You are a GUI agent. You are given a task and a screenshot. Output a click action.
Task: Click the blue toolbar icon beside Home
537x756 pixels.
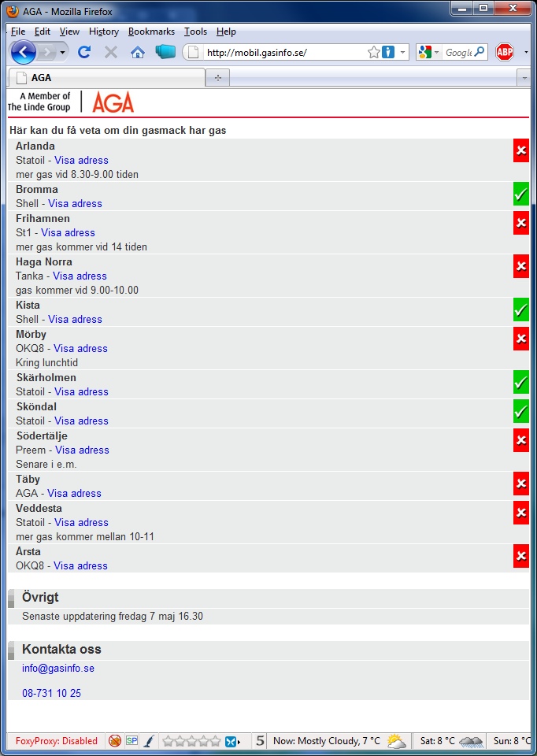coord(165,52)
